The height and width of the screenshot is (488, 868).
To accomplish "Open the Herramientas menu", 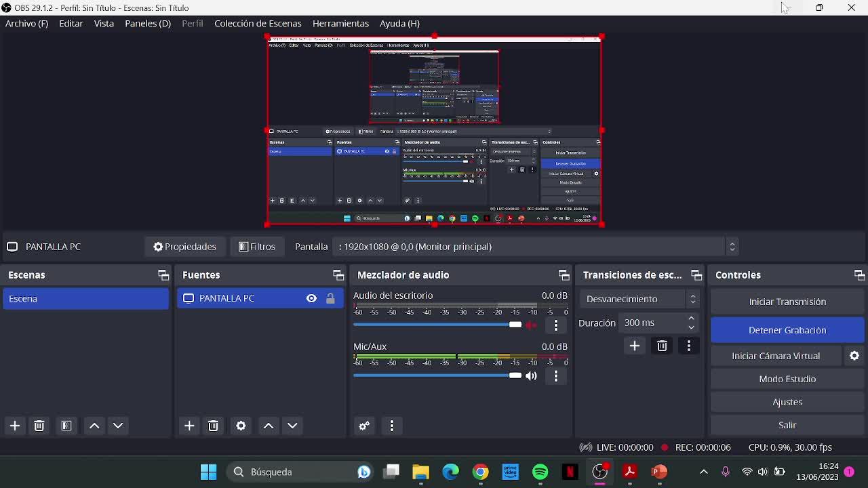I will (340, 24).
